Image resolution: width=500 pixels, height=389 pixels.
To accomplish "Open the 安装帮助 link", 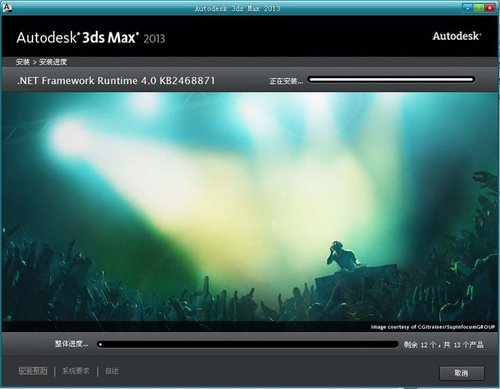I will 33,371.
